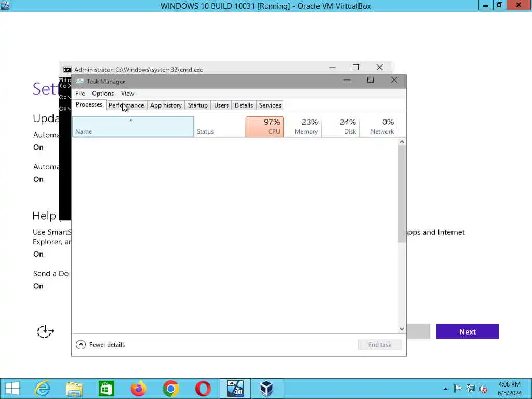Viewport: 532px width, 399px height.
Task: Switch to the App history tab
Action: [166, 105]
